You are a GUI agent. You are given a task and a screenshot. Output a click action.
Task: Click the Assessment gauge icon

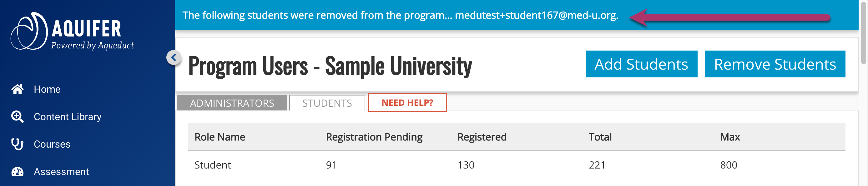click(18, 172)
